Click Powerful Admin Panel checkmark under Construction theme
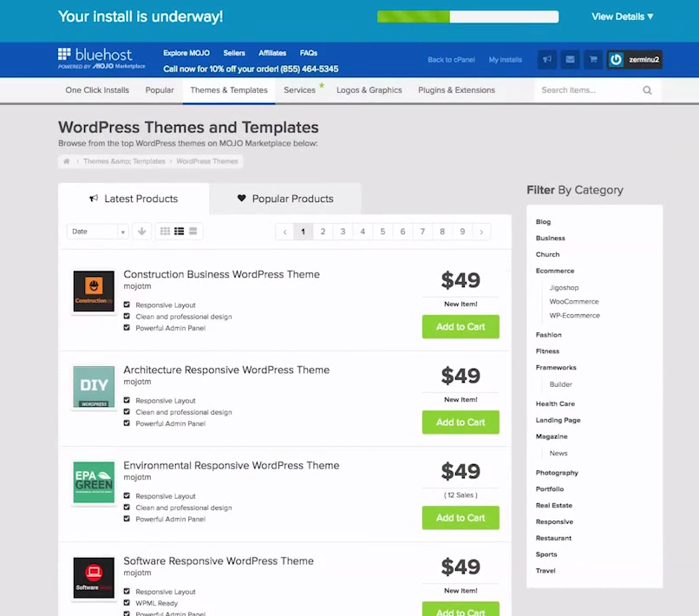This screenshot has width=699, height=616. click(127, 327)
